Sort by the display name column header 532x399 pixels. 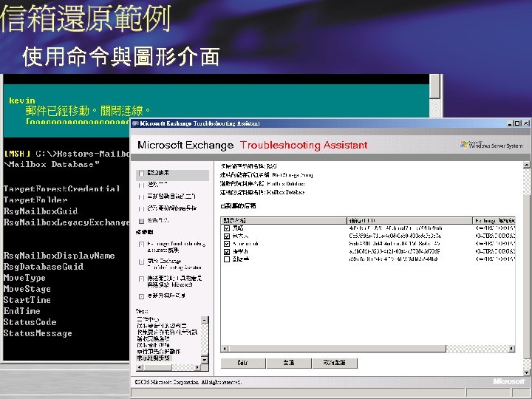284,220
